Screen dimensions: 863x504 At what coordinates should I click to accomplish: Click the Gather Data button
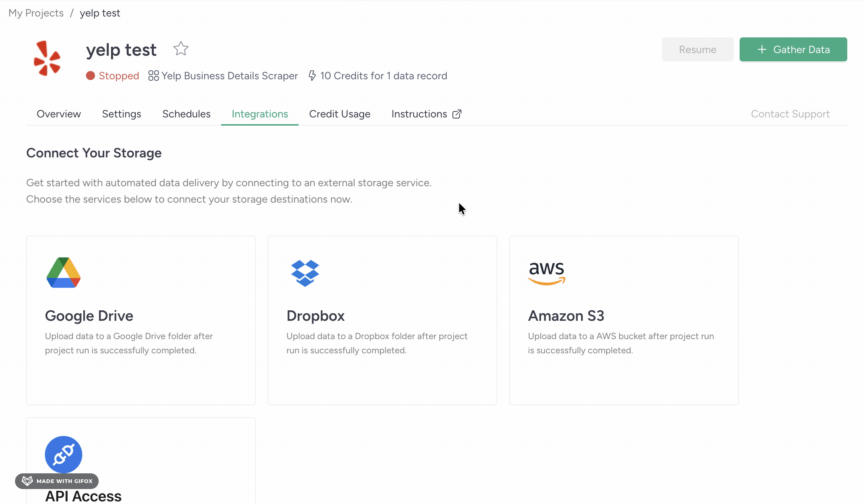tap(793, 49)
